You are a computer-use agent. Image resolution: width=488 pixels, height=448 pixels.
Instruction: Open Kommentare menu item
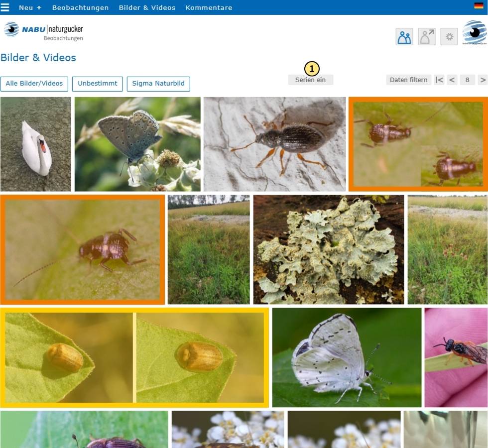[209, 7]
